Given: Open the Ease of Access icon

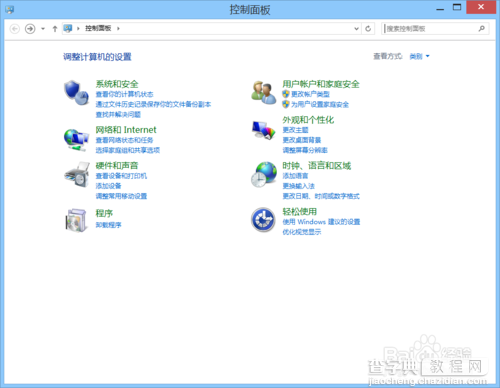Looking at the screenshot, I should coord(263,220).
